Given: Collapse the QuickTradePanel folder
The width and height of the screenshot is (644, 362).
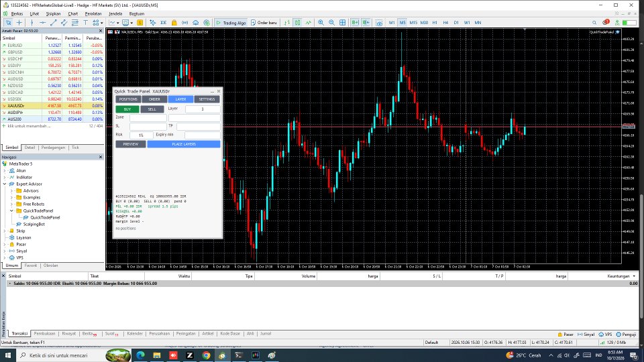Looking at the screenshot, I should pos(12,211).
